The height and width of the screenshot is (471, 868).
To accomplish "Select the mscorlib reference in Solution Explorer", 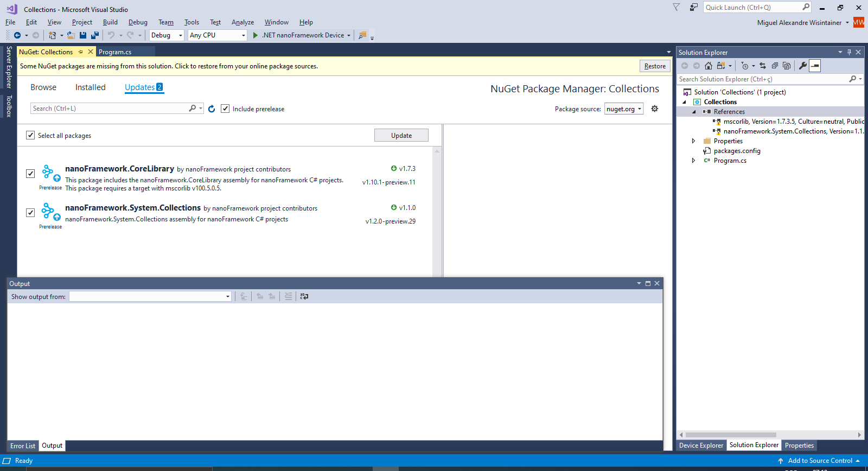I will (x=788, y=122).
